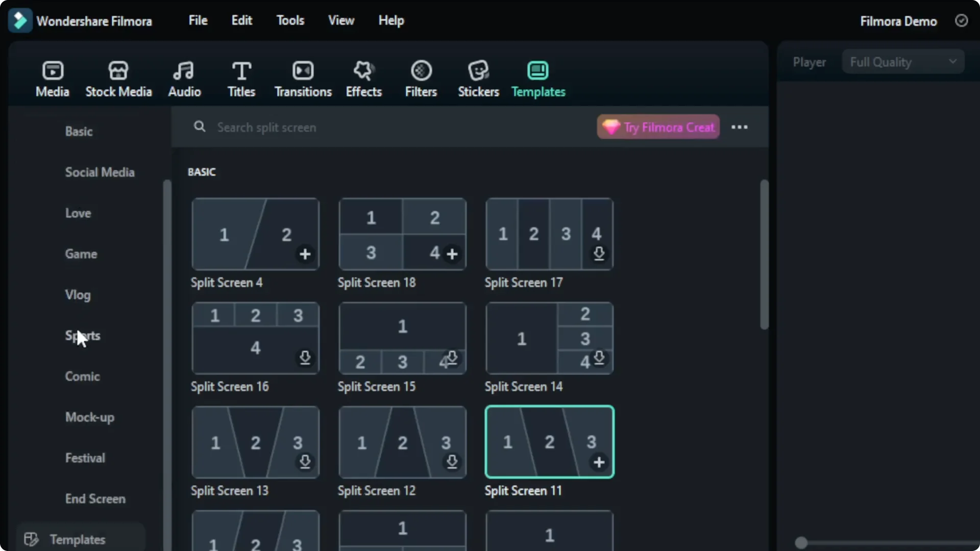Open the Titles tab icon
The width and height of the screenshot is (980, 551).
point(241,71)
